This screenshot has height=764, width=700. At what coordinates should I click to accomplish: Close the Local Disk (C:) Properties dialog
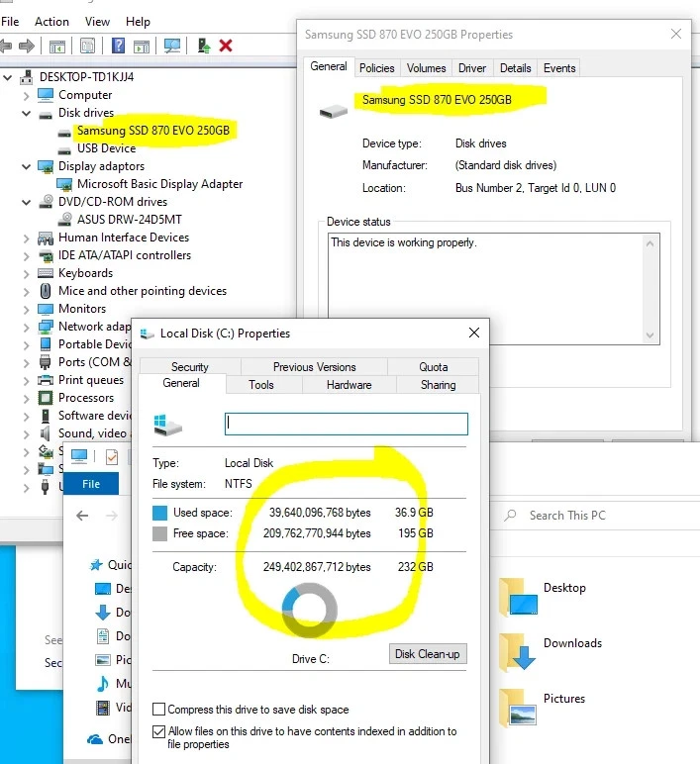[x=474, y=333]
